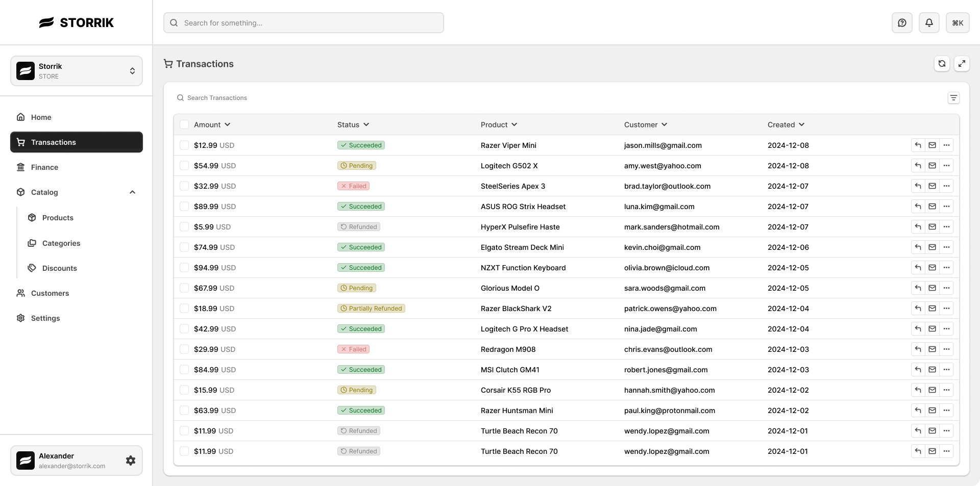Open account settings gear beside Alexander
Image resolution: width=980 pixels, height=486 pixels.
[x=131, y=461]
